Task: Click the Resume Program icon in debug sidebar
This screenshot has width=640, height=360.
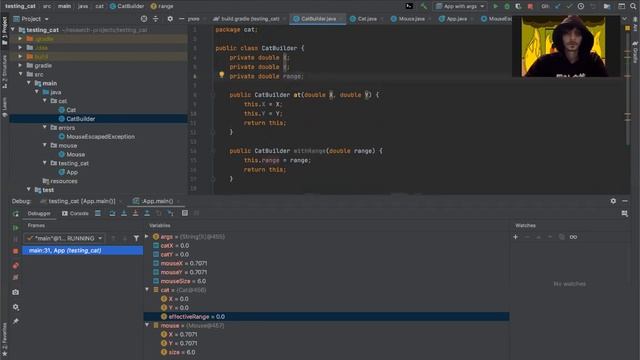Action: 16,228
